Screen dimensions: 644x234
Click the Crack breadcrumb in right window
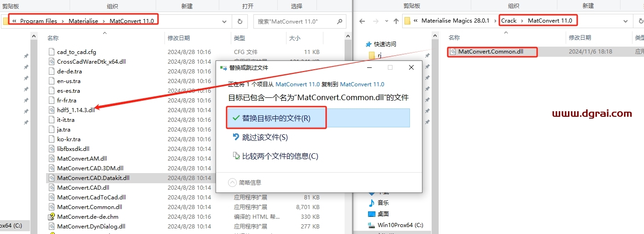pyautogui.click(x=509, y=21)
